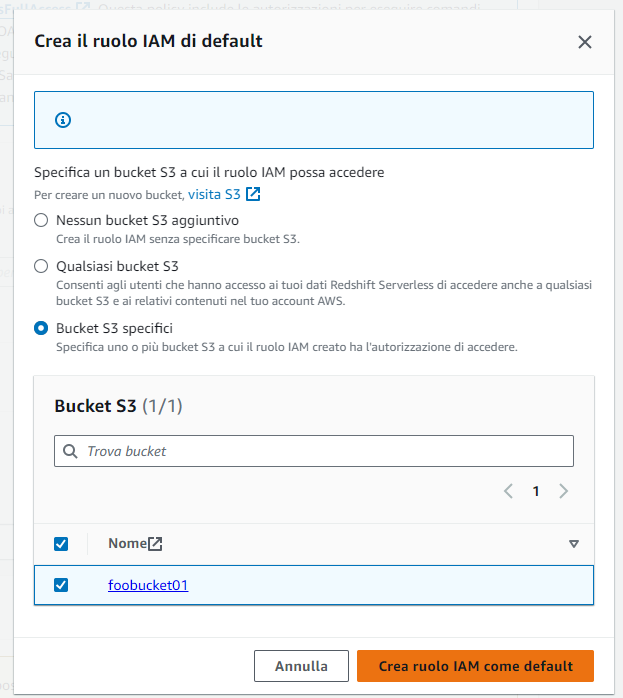The height and width of the screenshot is (698, 623).
Task: Click the Annulla button
Action: pyautogui.click(x=301, y=666)
